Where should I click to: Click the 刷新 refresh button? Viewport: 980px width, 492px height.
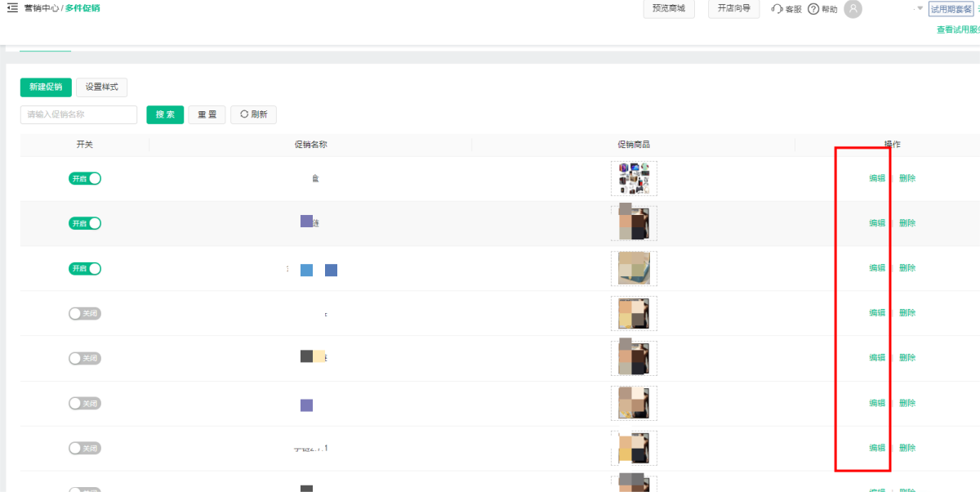[253, 114]
